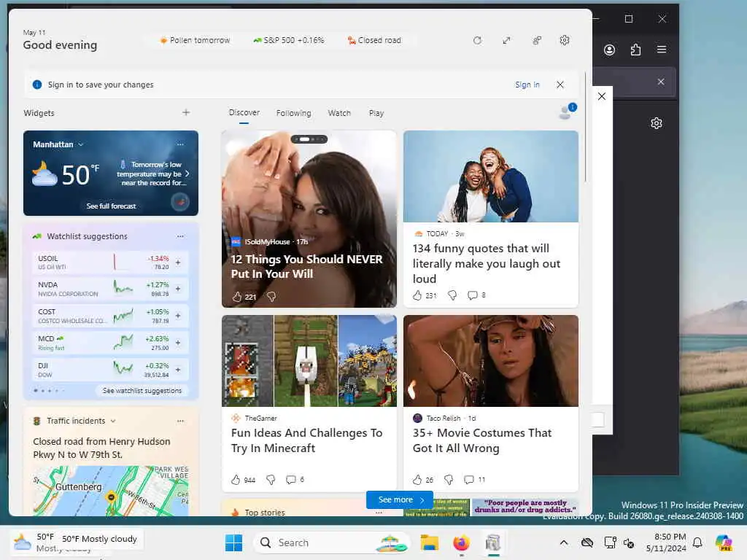The width and height of the screenshot is (747, 560).
Task: Add DJI to watchlist
Action: coord(178,370)
